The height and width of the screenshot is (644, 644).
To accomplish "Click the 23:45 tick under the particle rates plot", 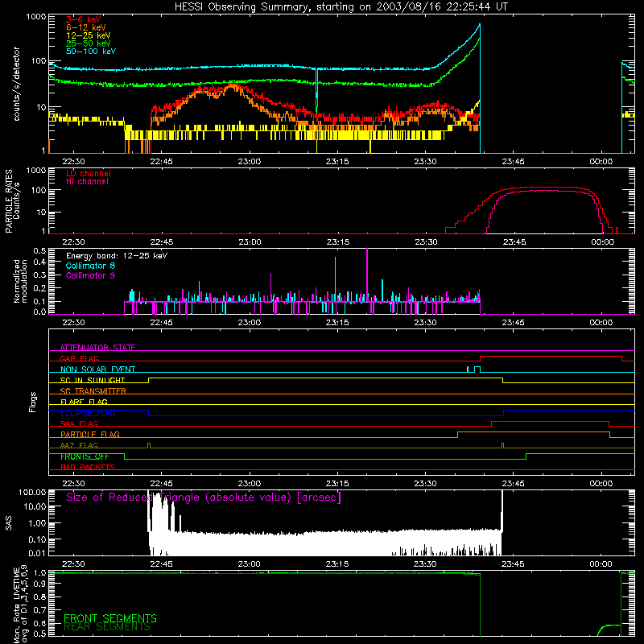I will [514, 242].
